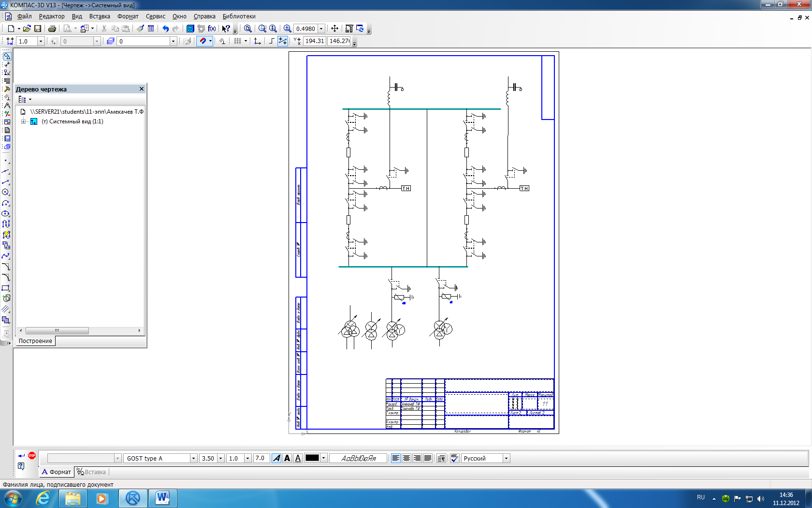Open the Русский language dropdown
This screenshot has width=812, height=508.
point(507,458)
